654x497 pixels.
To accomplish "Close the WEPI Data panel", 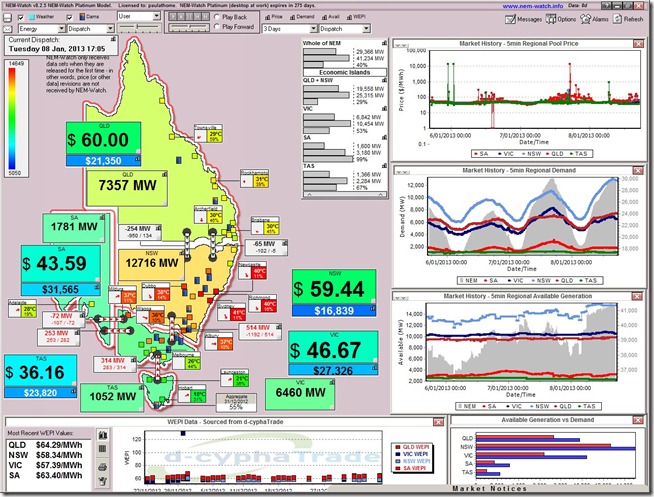I will click(x=438, y=422).
